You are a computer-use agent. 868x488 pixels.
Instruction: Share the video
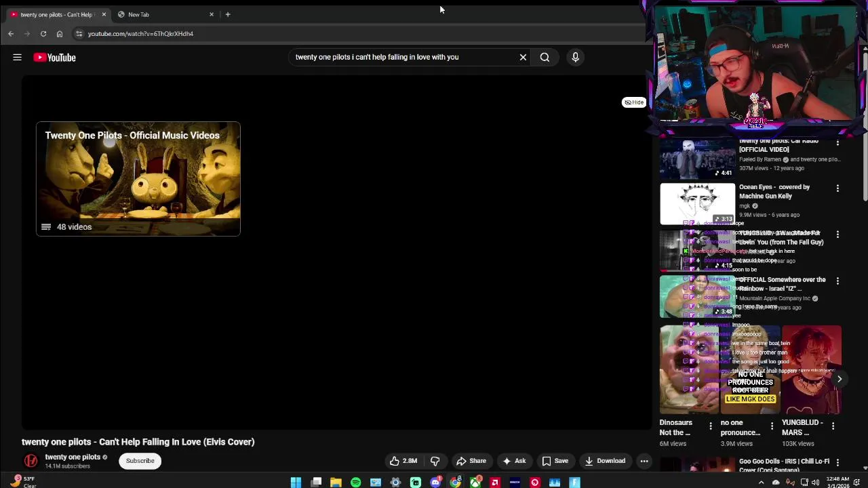pyautogui.click(x=471, y=461)
